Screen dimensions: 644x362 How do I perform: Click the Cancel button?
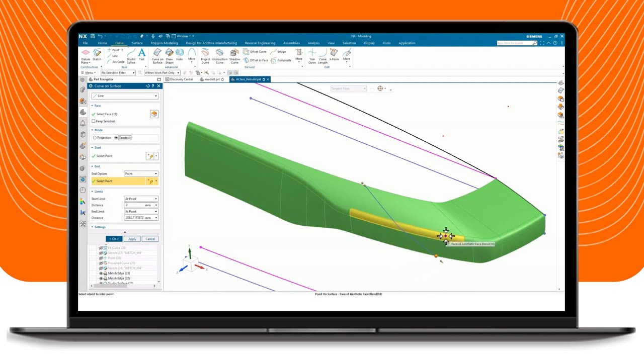(x=150, y=239)
